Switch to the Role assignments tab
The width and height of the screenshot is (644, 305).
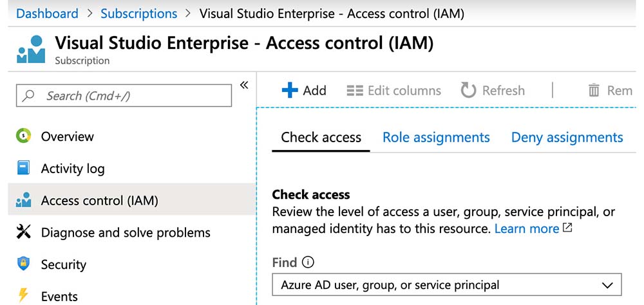click(x=436, y=138)
